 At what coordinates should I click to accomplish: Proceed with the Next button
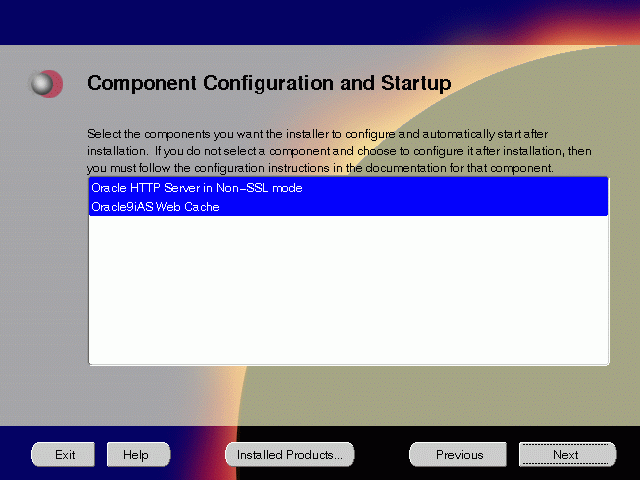coord(567,454)
